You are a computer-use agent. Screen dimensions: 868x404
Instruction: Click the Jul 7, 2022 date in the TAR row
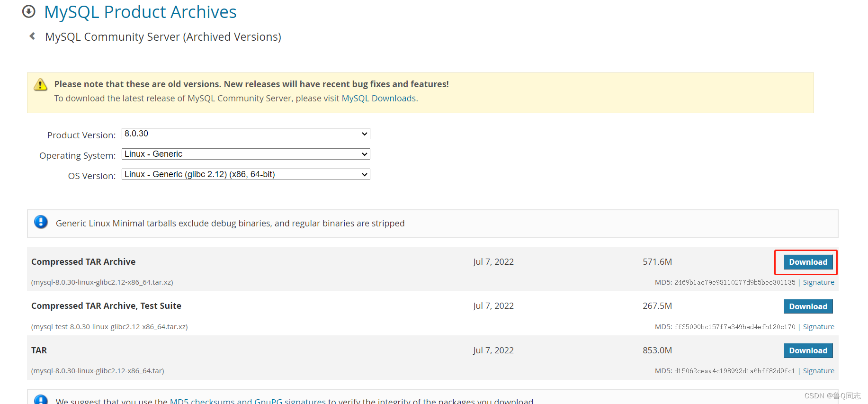(x=493, y=350)
